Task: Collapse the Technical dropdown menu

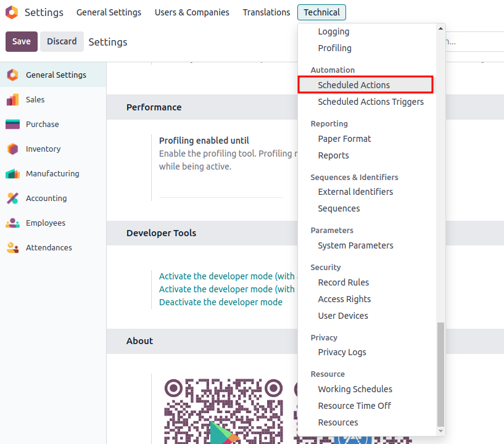Action: click(x=321, y=12)
